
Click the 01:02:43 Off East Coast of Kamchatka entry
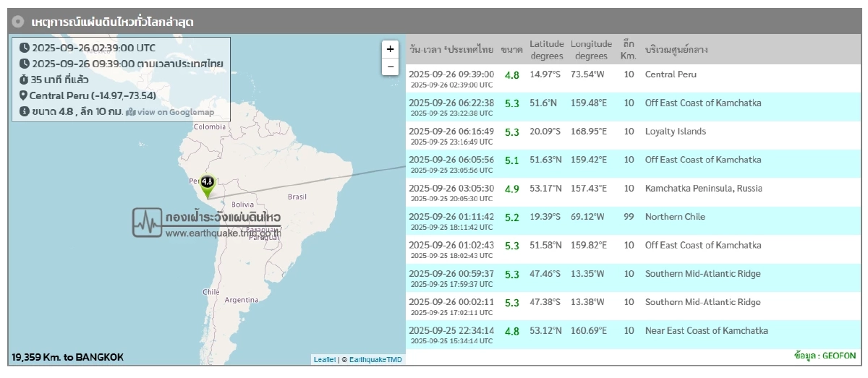[x=633, y=249]
